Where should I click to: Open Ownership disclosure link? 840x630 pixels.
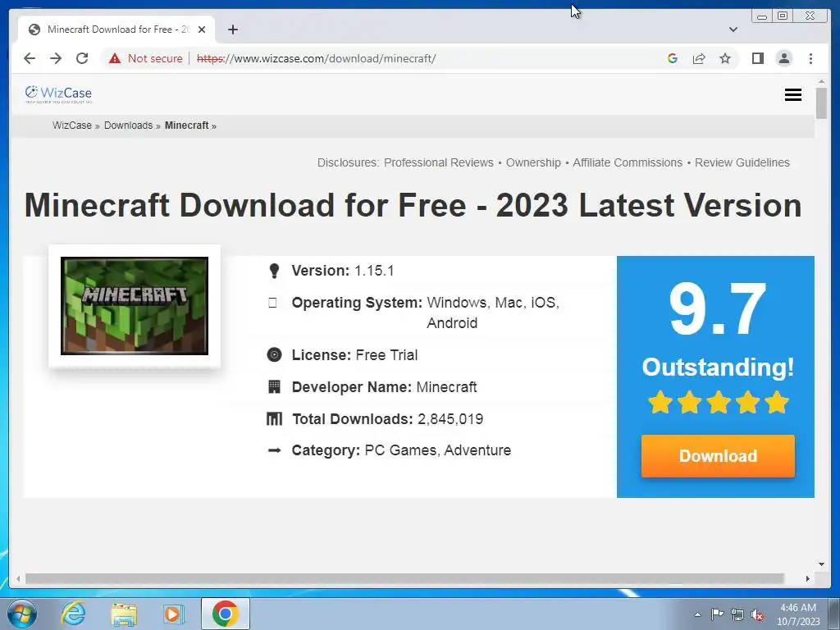(533, 162)
